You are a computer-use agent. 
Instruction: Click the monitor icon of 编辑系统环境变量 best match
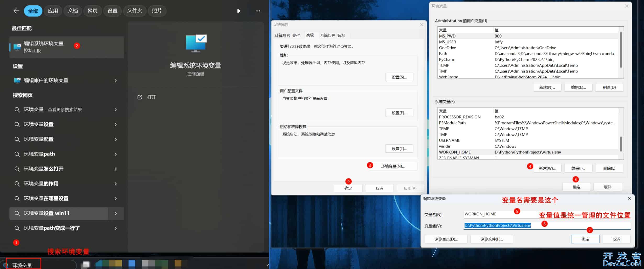(18, 47)
